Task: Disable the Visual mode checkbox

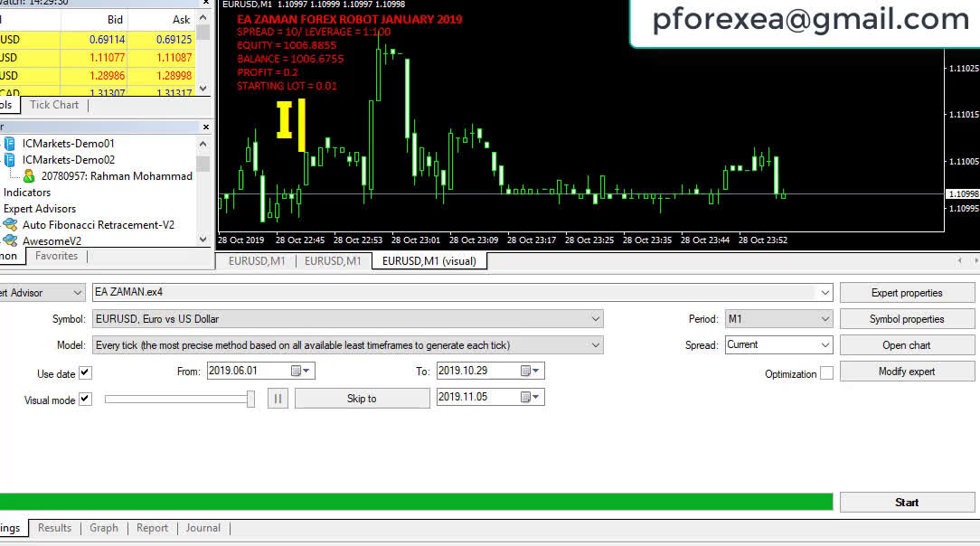Action: click(x=85, y=400)
